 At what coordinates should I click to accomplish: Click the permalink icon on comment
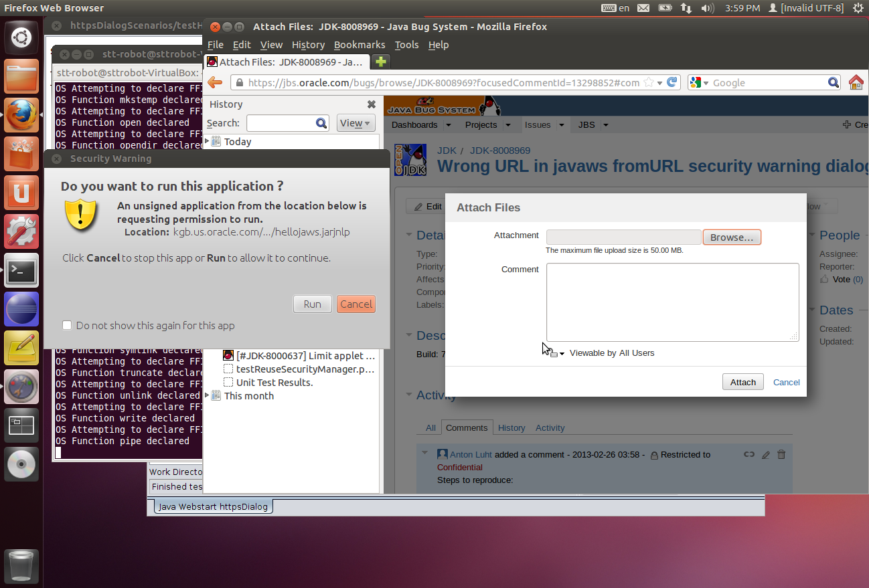pyautogui.click(x=749, y=455)
